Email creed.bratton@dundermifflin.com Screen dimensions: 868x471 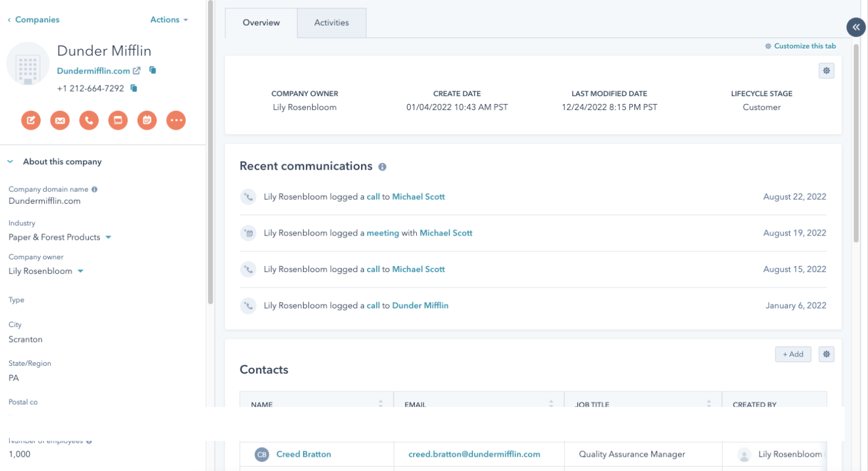[x=474, y=454]
